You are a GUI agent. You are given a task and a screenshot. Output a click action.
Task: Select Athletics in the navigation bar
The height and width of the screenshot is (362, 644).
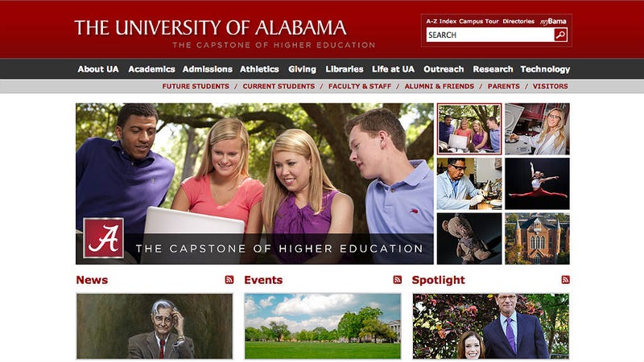259,69
